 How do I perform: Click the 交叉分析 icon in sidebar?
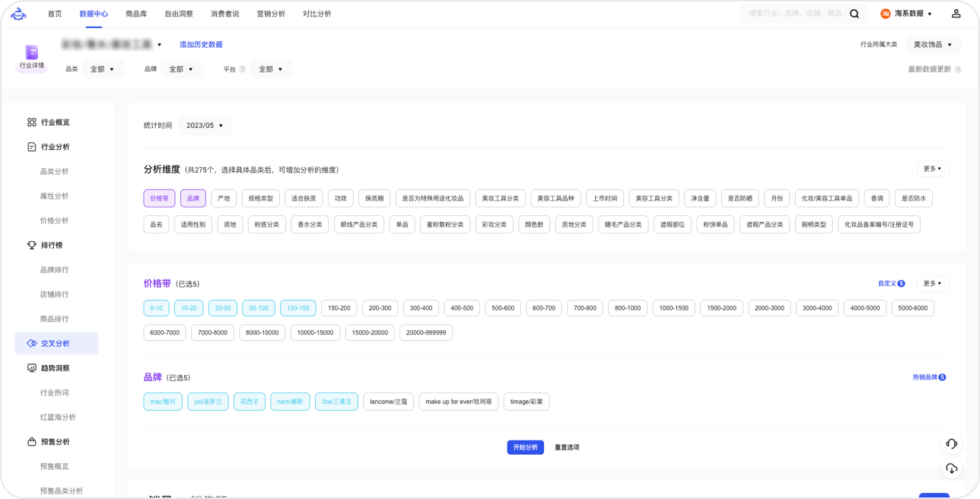(x=31, y=344)
